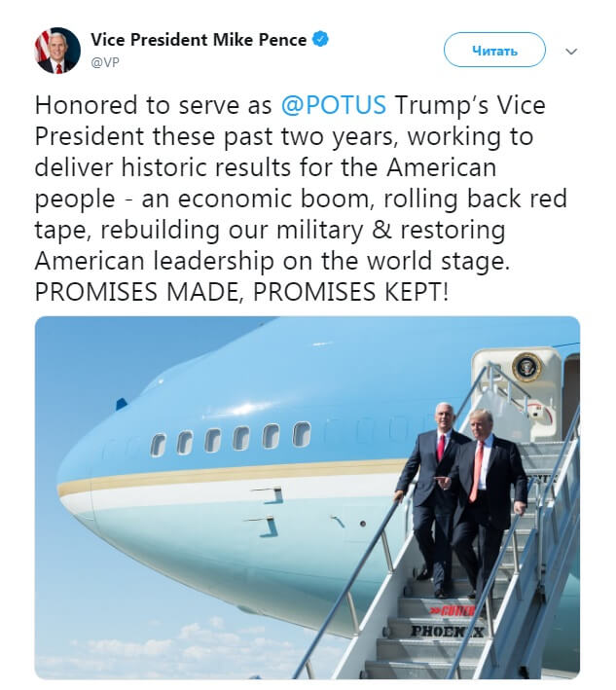This screenshot has width=616, height=690.
Task: Select the PROMISES MADE, PROMISES KEPT text
Action: pos(241,292)
